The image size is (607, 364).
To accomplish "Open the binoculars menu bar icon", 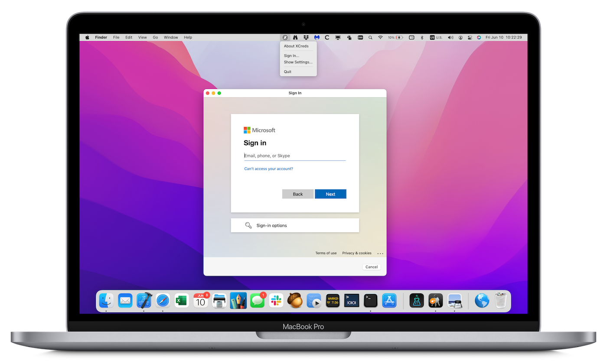I will [295, 38].
